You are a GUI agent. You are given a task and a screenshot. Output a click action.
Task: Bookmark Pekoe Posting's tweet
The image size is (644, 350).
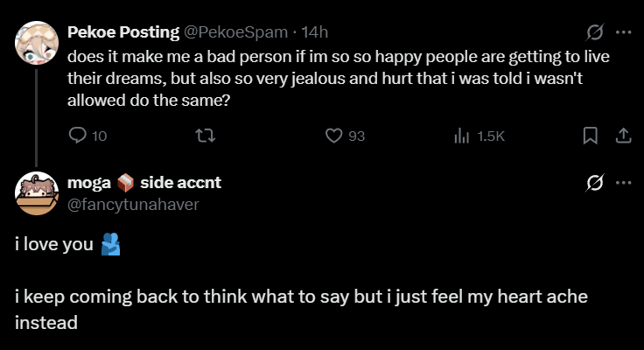click(591, 136)
